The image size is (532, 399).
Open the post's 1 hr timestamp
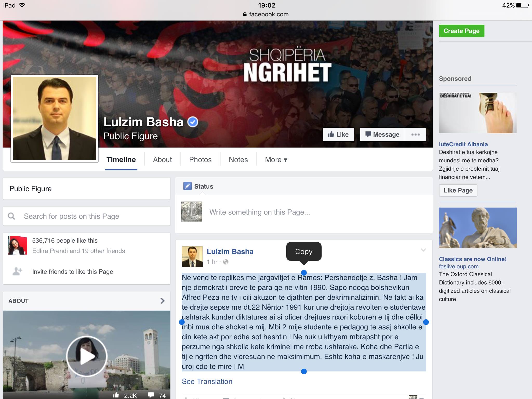(x=212, y=262)
